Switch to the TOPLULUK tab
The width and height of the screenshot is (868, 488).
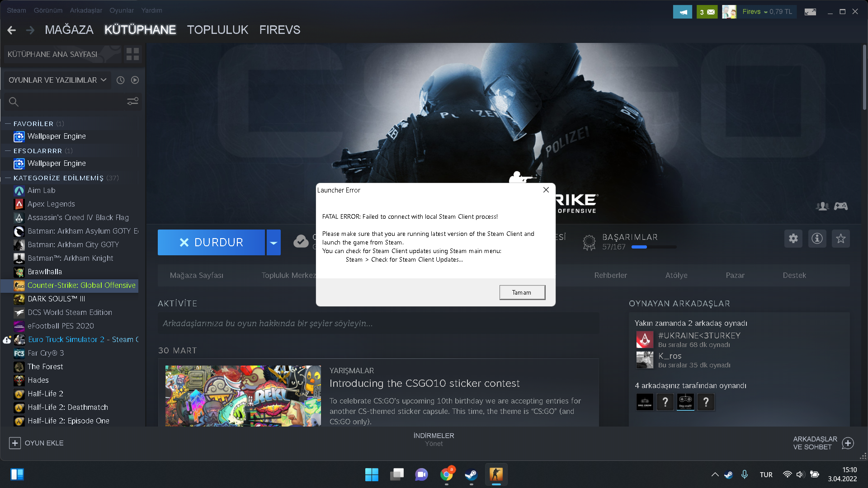tap(217, 30)
